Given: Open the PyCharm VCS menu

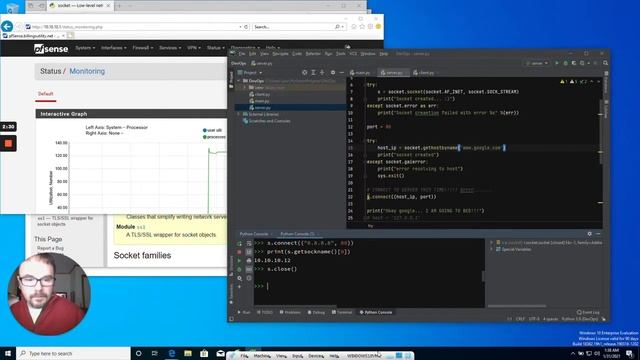Looking at the screenshot, I should click(x=353, y=54).
